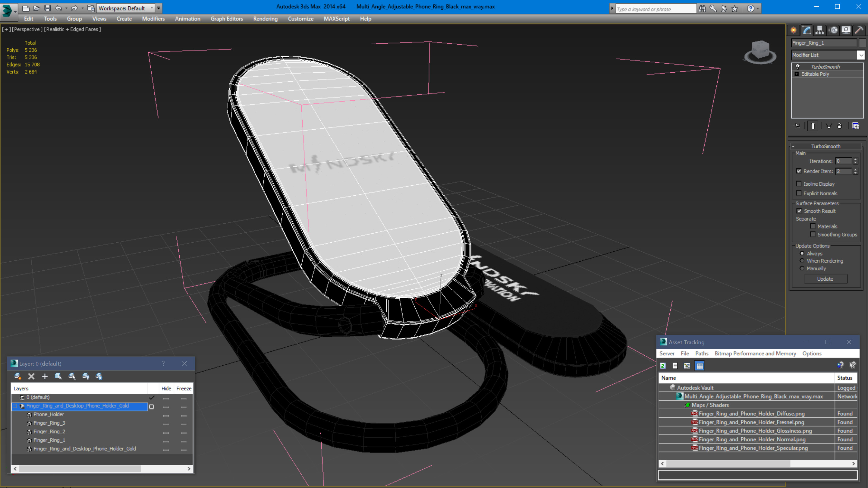Viewport: 868px width, 488px height.
Task: Click the viewport plus [+] menu label
Action: pyautogui.click(x=6, y=29)
